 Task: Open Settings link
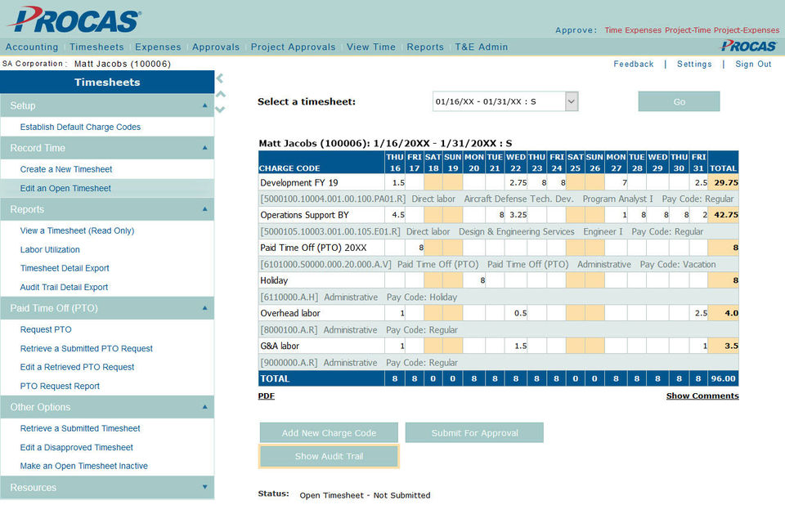click(x=694, y=64)
